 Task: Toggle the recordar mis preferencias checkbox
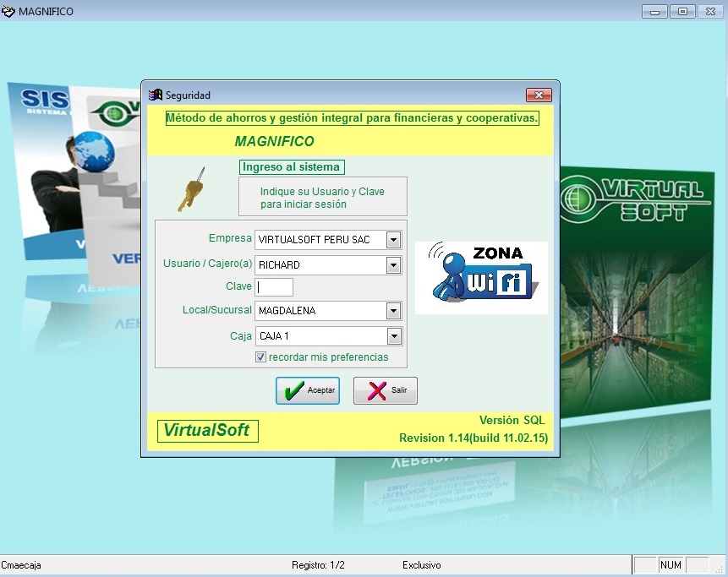[261, 357]
